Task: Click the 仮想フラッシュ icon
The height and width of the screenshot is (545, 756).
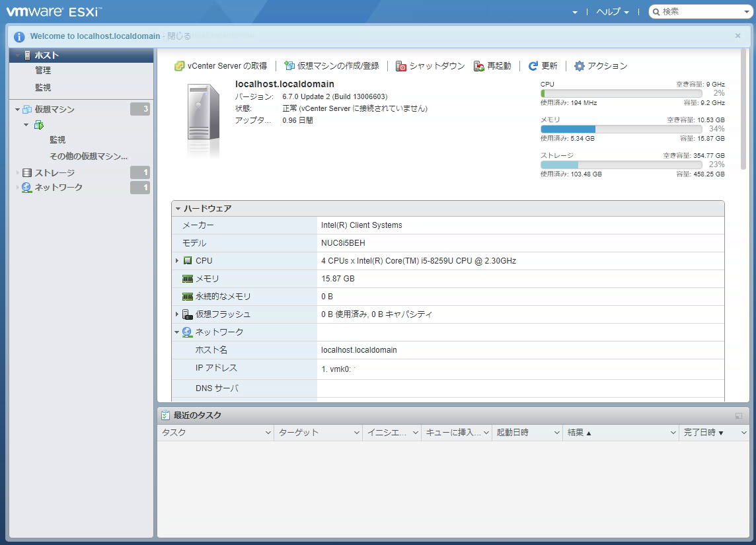Action: [188, 314]
